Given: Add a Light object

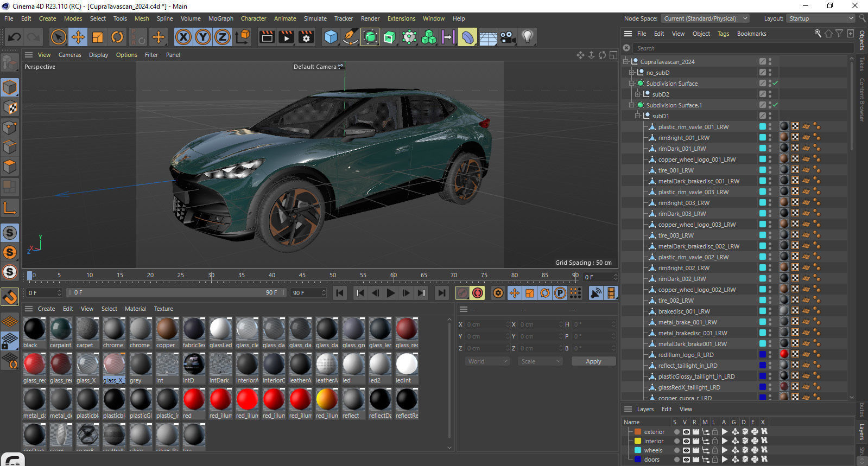Looking at the screenshot, I should 527,37.
